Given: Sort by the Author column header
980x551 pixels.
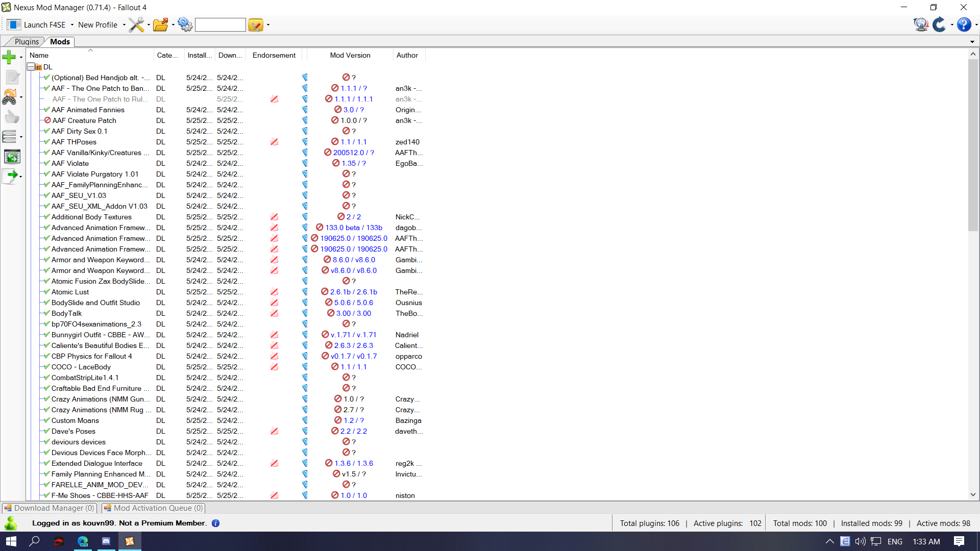Looking at the screenshot, I should [x=409, y=55].
